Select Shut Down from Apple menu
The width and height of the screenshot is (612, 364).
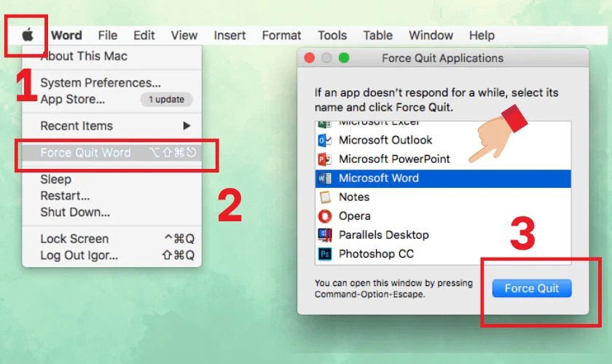click(x=75, y=213)
